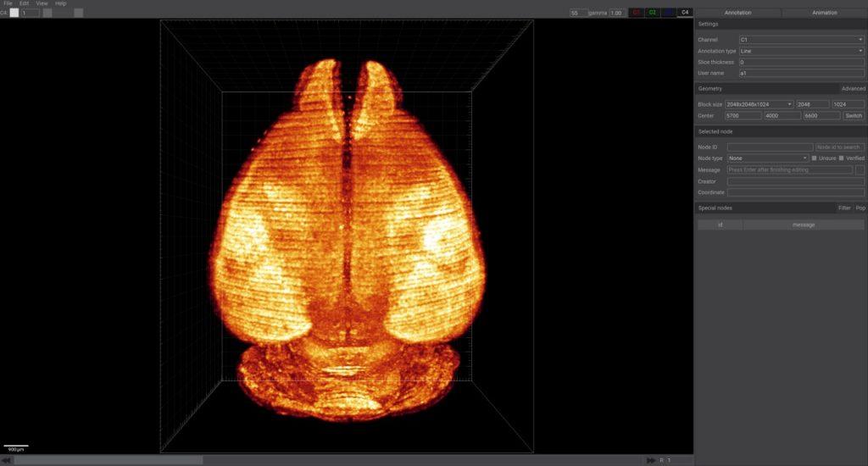Open the Block size dropdown
Image resolution: width=868 pixels, height=466 pixels.
(x=759, y=104)
